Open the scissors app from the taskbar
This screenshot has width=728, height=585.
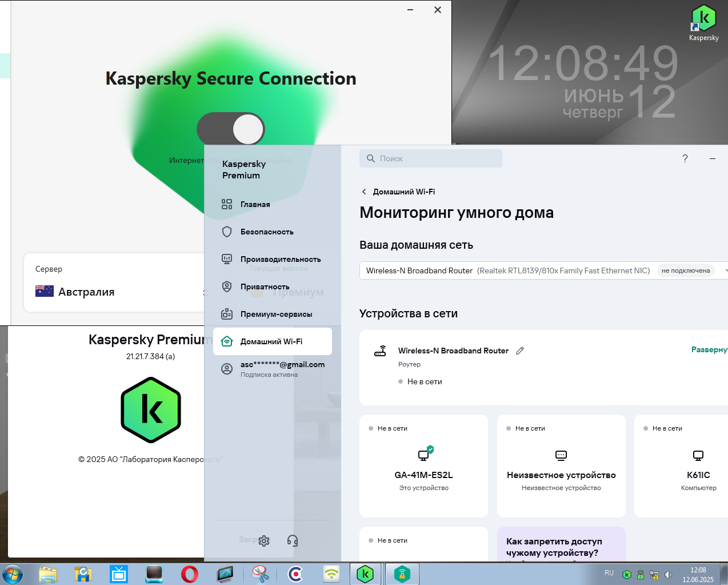tap(261, 574)
